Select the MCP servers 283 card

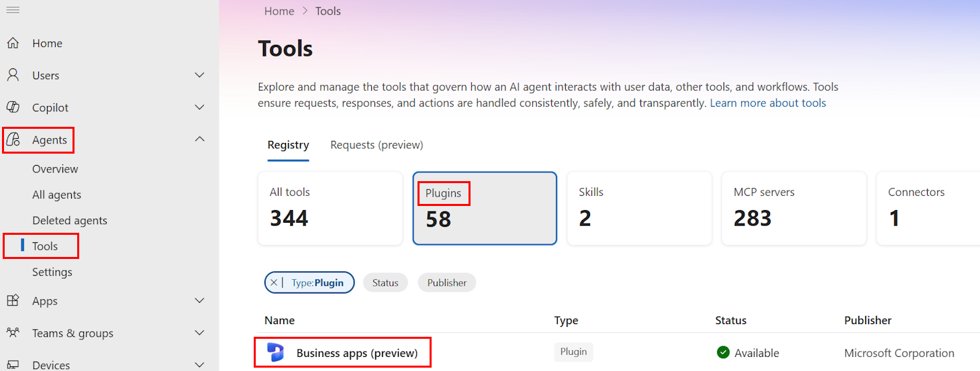(x=794, y=209)
